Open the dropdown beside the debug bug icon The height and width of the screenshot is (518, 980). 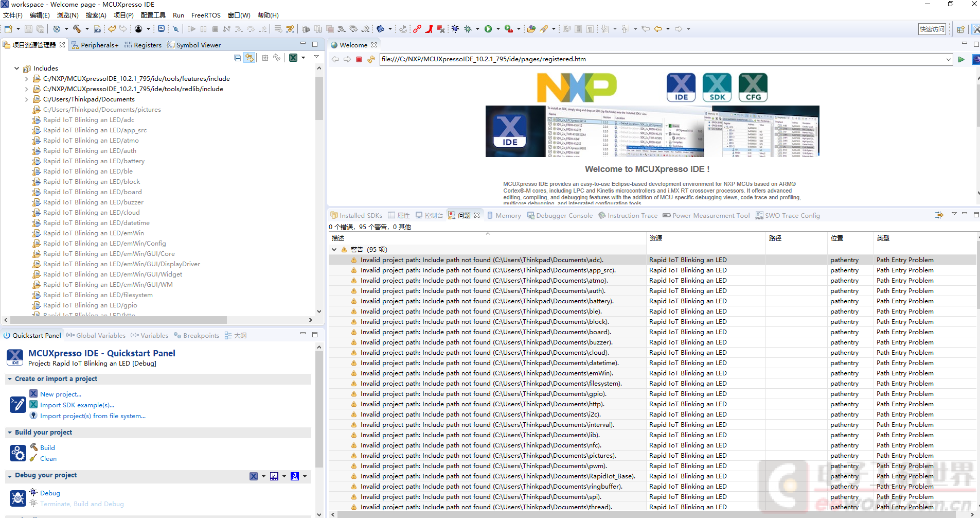point(478,29)
